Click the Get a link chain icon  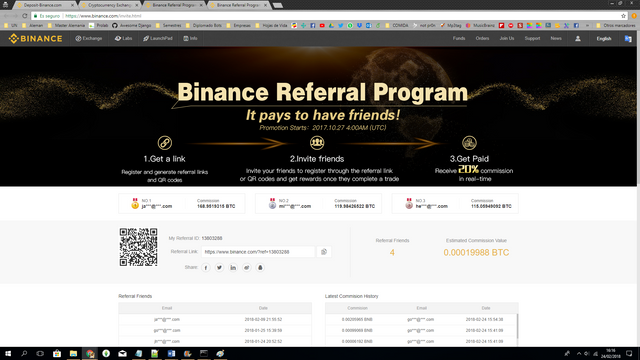165,143
